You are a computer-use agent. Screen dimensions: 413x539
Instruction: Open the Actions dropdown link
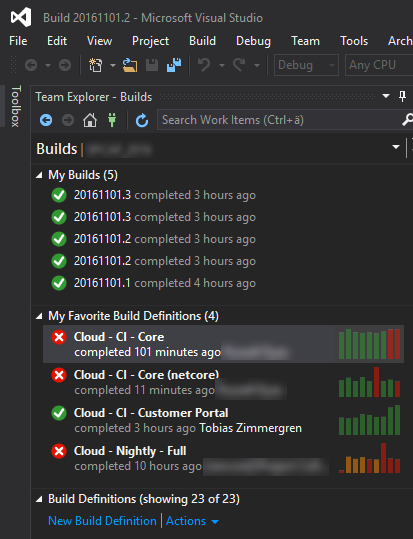pos(192,521)
